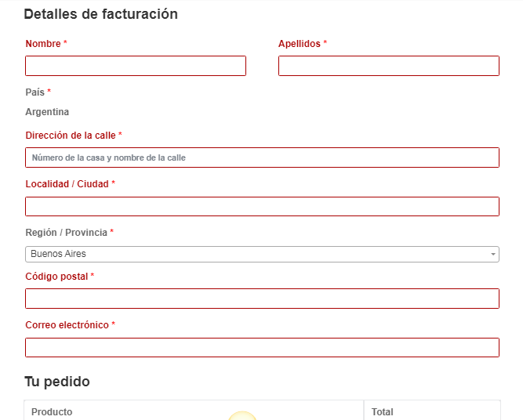The height and width of the screenshot is (420, 523).
Task: Click the Dirección de la calle label
Action: click(71, 136)
